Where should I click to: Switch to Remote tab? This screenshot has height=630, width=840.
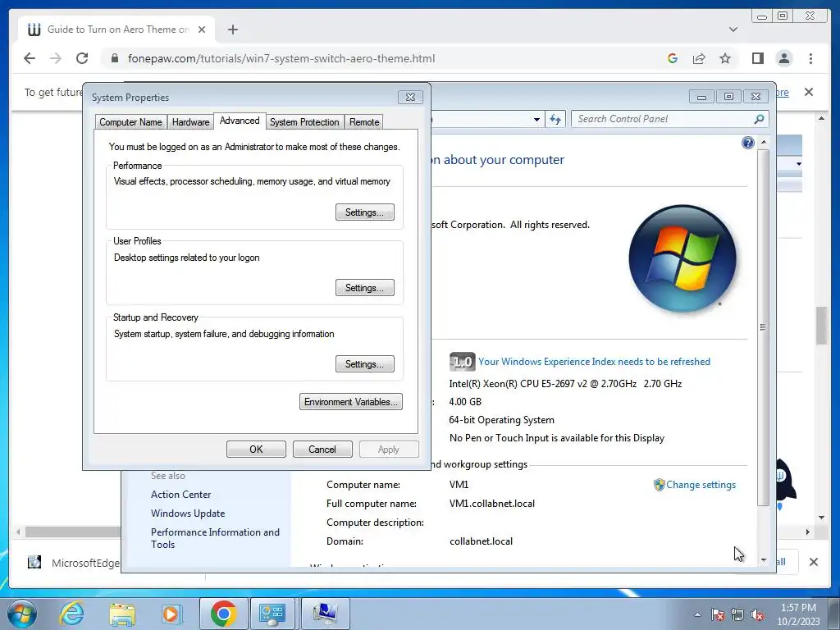[x=364, y=122]
